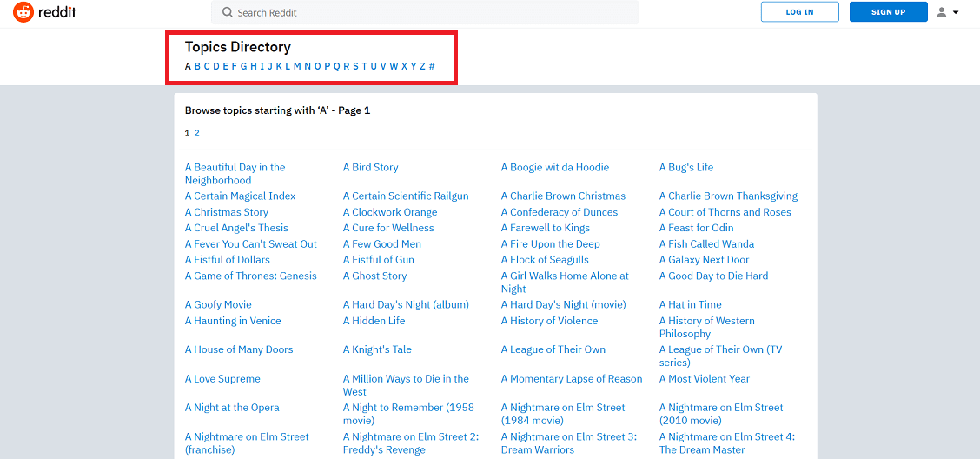Open the # topics directory section
980x459 pixels.
432,66
